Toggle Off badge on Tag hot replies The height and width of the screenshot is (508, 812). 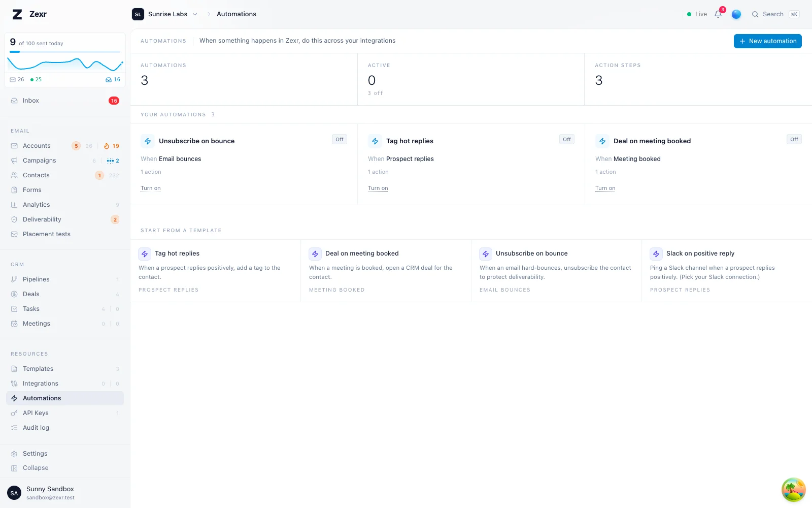[567, 139]
